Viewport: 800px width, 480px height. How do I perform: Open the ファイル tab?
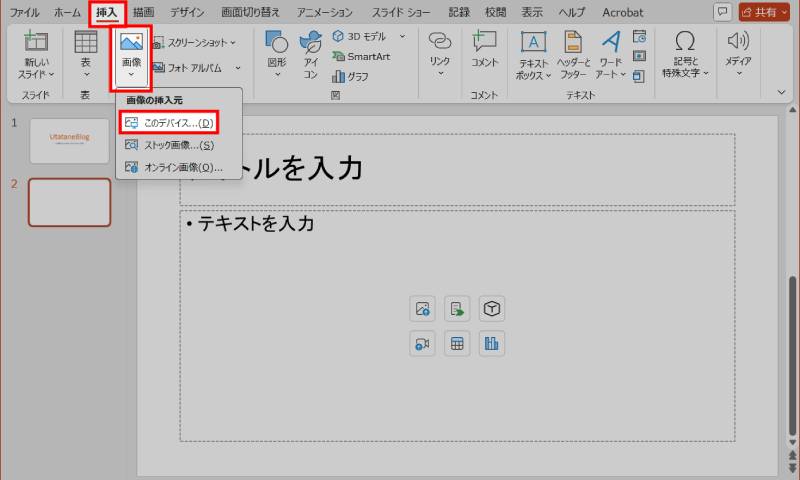pyautogui.click(x=24, y=12)
